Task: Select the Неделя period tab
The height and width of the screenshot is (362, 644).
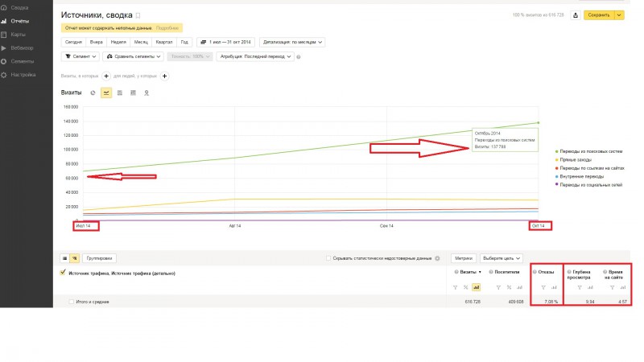Action: click(118, 43)
